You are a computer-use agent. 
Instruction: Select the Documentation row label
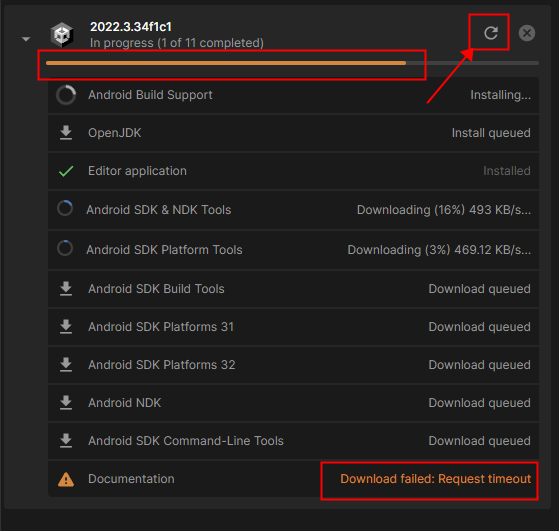(x=131, y=479)
